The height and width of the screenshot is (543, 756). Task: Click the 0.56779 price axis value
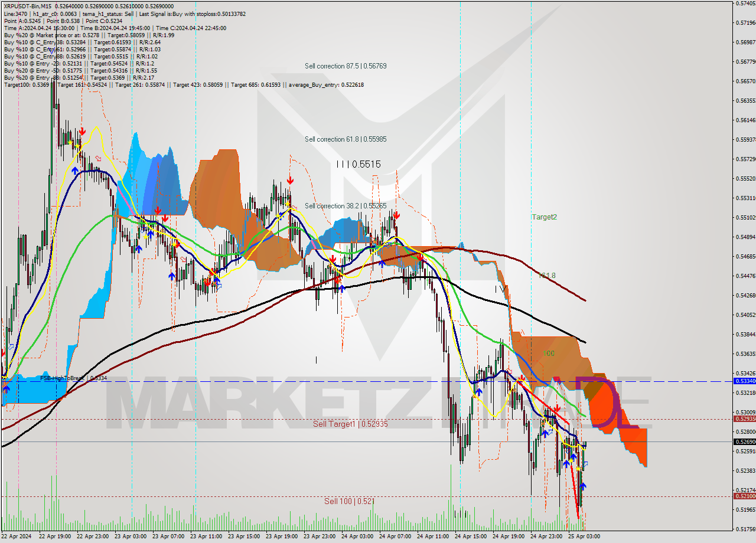pyautogui.click(x=745, y=61)
